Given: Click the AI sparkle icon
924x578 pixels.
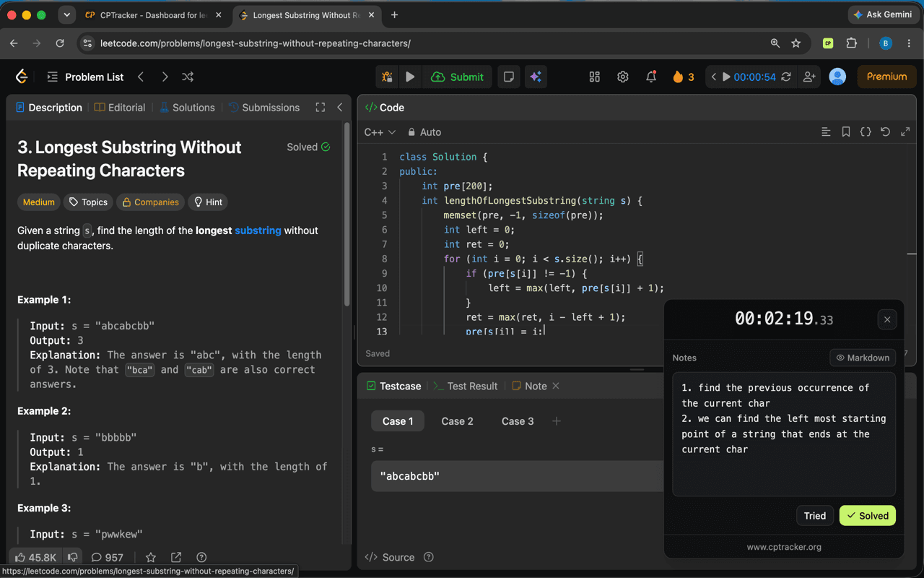Looking at the screenshot, I should (x=536, y=77).
